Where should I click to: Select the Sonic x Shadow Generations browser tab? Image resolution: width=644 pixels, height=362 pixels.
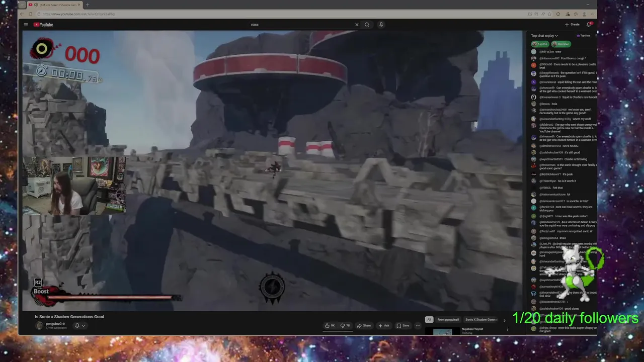point(54,5)
